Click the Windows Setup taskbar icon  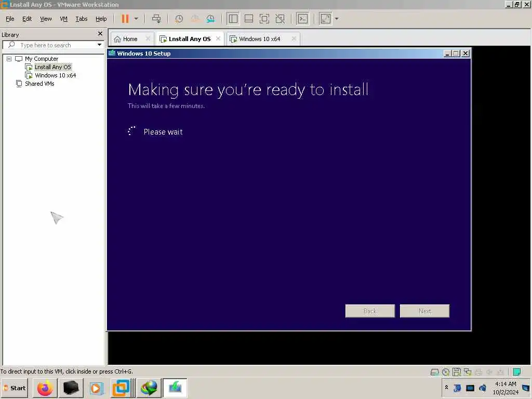tap(175, 388)
